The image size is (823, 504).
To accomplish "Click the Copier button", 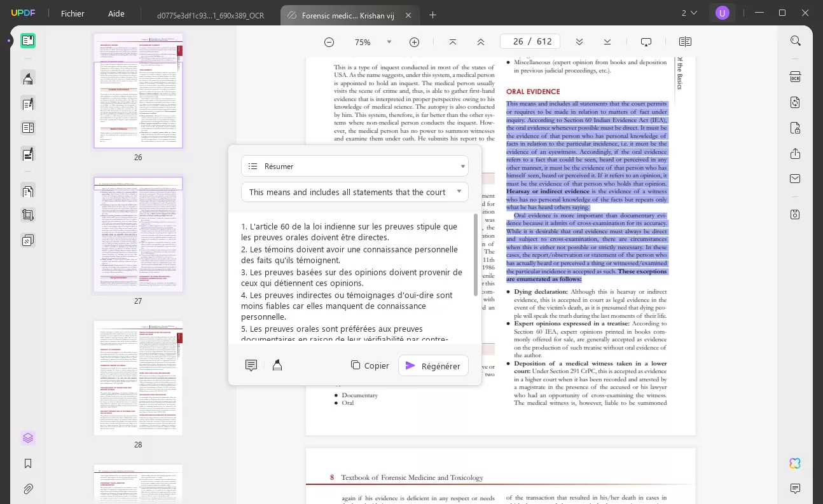I will click(x=370, y=365).
